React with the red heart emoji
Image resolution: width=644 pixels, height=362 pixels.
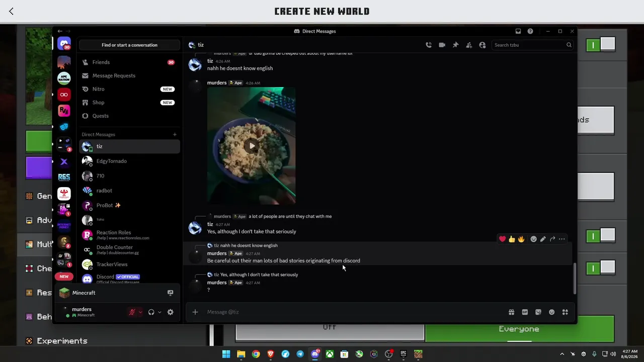[x=503, y=239]
